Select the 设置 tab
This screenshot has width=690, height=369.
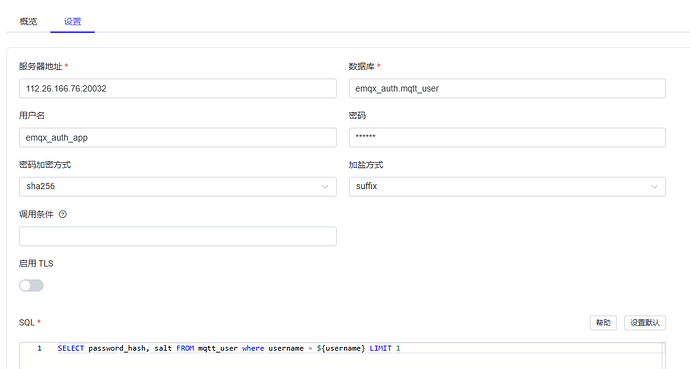click(73, 22)
